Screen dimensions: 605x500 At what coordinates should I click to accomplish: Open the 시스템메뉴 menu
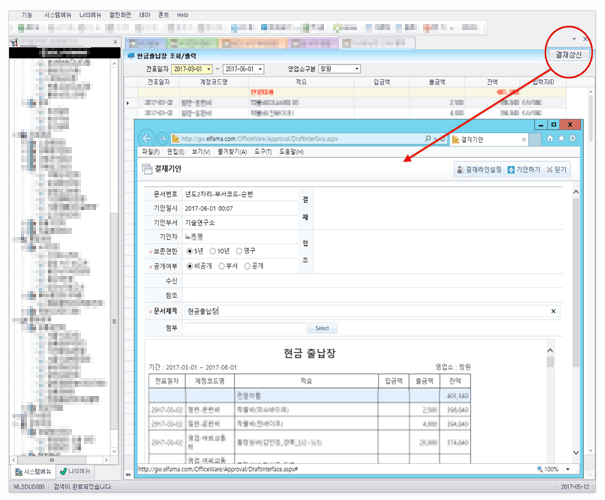[x=57, y=15]
